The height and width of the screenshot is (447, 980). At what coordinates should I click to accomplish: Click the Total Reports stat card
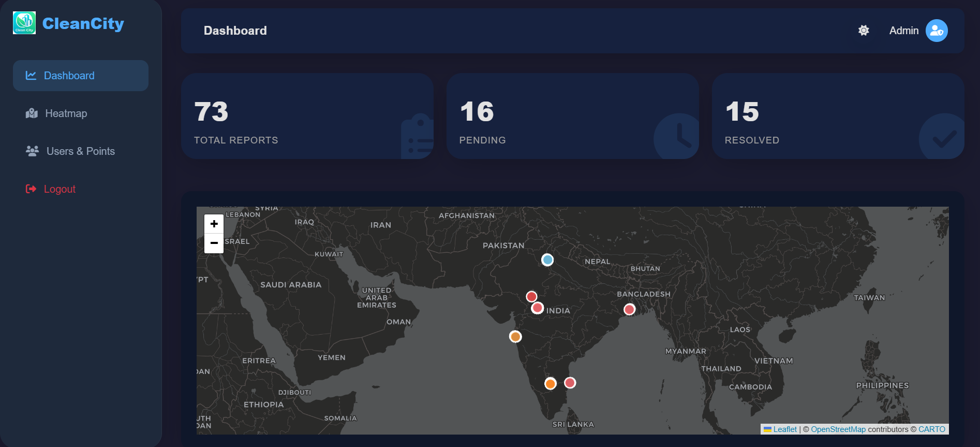click(307, 116)
